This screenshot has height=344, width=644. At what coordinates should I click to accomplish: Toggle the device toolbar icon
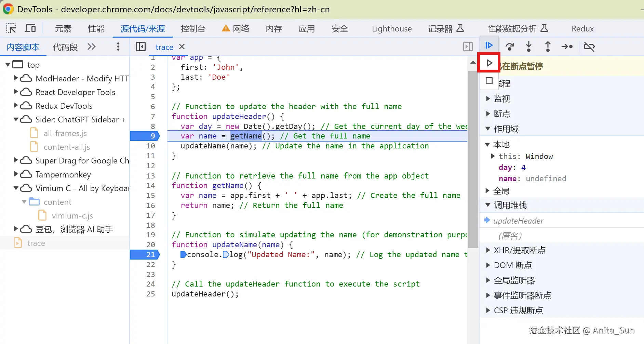pyautogui.click(x=30, y=28)
